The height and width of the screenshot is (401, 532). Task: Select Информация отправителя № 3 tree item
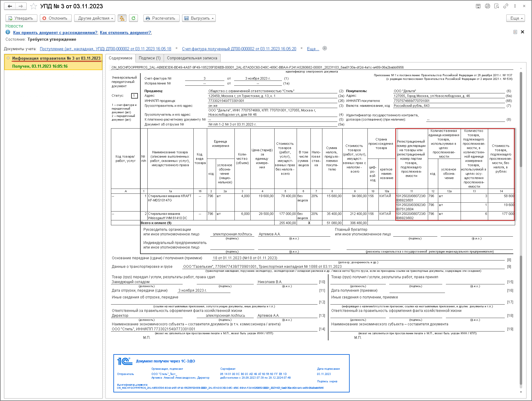(x=56, y=58)
